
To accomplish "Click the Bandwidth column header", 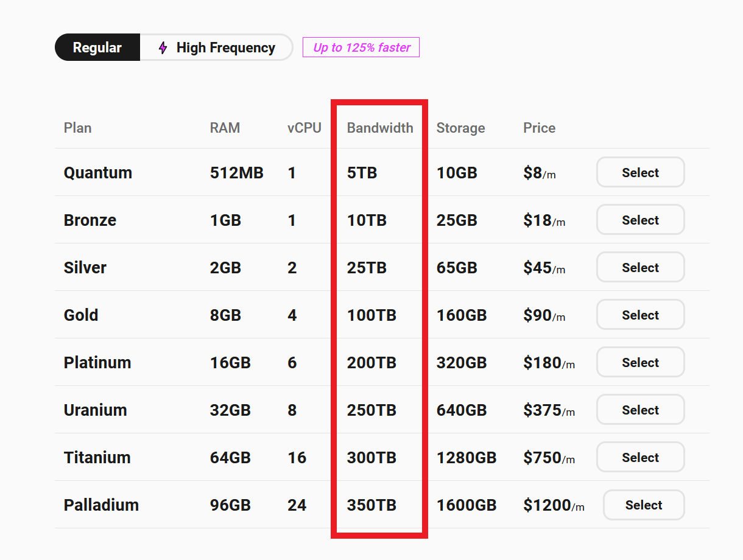I will 380,128.
